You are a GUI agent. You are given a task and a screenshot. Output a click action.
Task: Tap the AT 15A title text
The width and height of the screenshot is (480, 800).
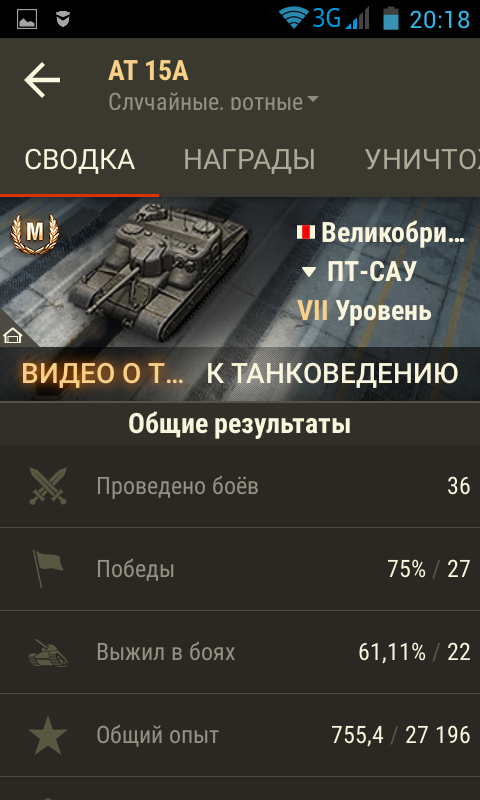148,72
